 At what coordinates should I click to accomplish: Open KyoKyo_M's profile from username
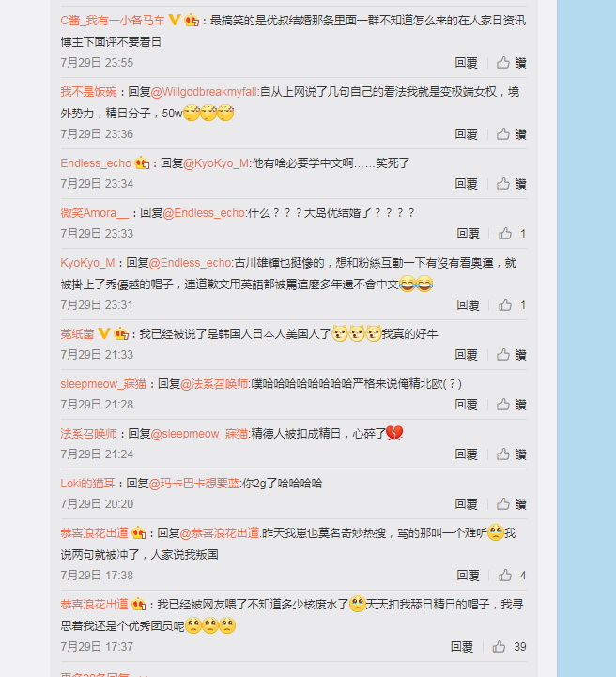pos(87,263)
